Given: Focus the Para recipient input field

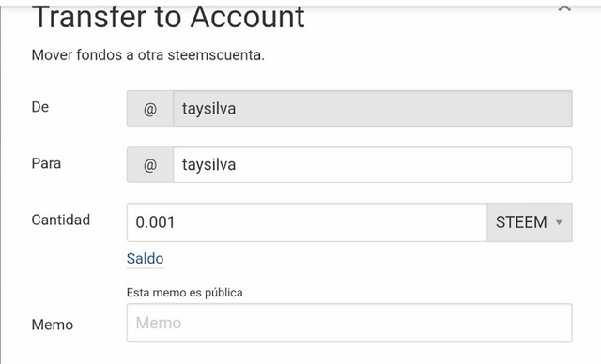Looking at the screenshot, I should pyautogui.click(x=373, y=164).
